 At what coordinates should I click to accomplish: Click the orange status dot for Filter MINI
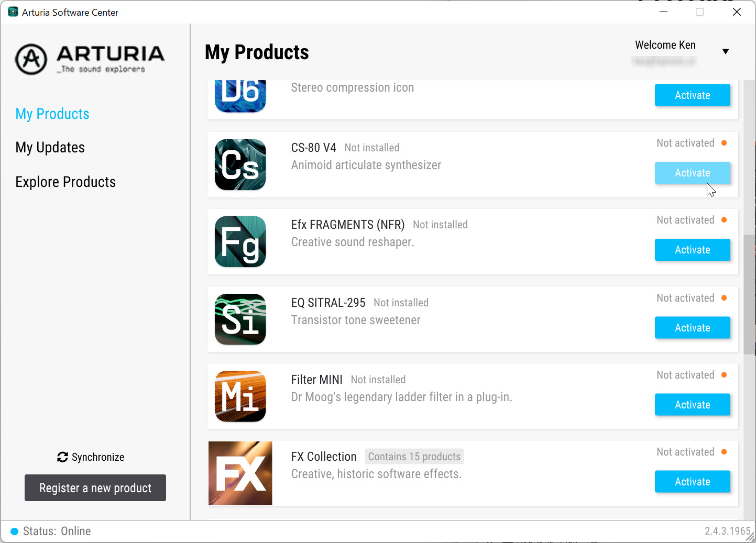[x=724, y=375]
